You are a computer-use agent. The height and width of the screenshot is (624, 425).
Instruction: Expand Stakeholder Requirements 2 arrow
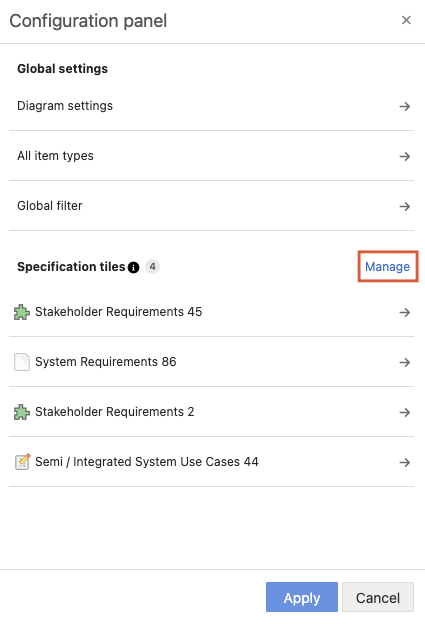(405, 412)
